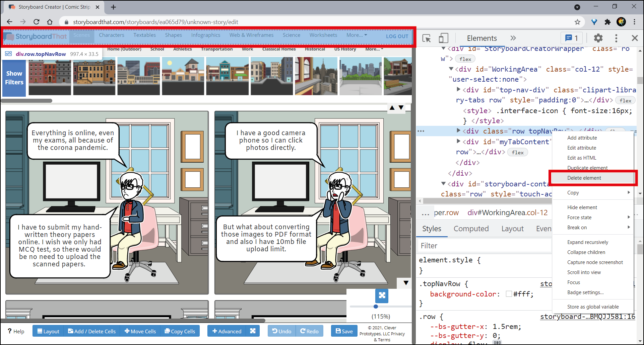
Task: Choose Store as global variable
Action: [x=593, y=307]
